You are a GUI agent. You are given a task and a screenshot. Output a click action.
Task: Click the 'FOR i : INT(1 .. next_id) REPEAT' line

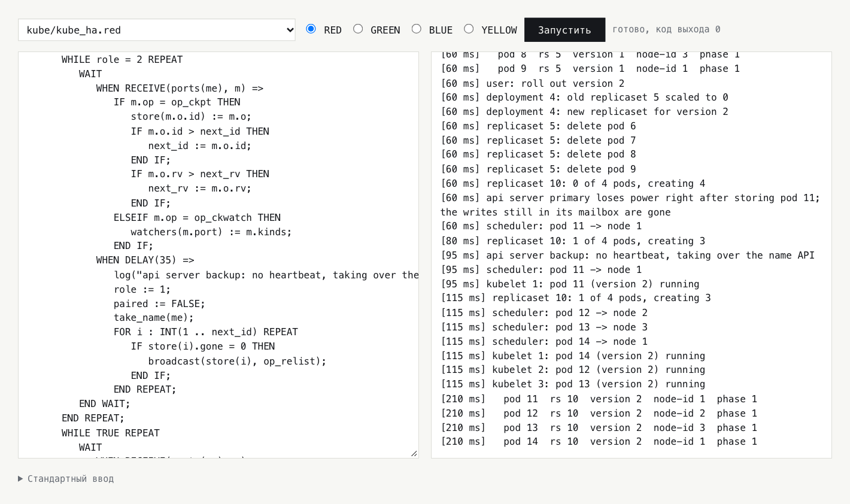[206, 332]
